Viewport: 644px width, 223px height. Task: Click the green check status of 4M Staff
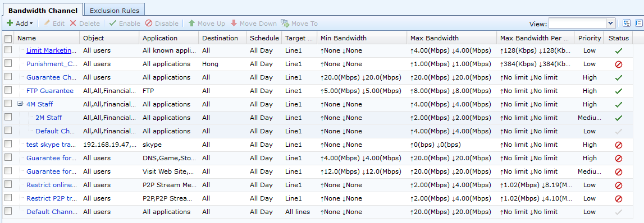click(x=619, y=105)
